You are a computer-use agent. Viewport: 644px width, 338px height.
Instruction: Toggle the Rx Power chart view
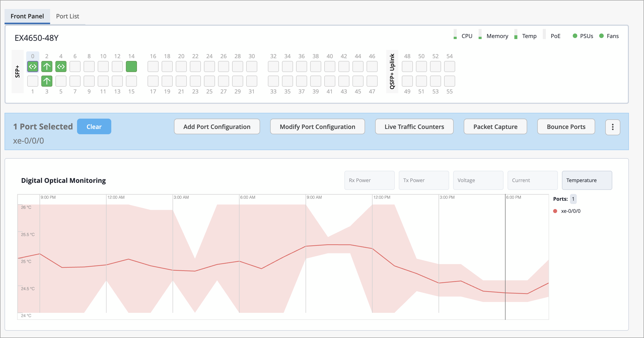coord(369,180)
